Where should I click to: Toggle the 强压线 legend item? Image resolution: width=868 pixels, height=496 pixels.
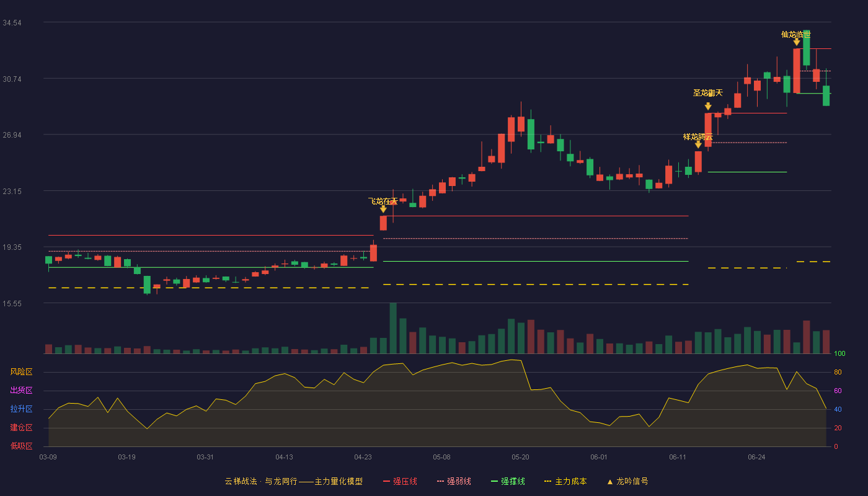point(400,481)
